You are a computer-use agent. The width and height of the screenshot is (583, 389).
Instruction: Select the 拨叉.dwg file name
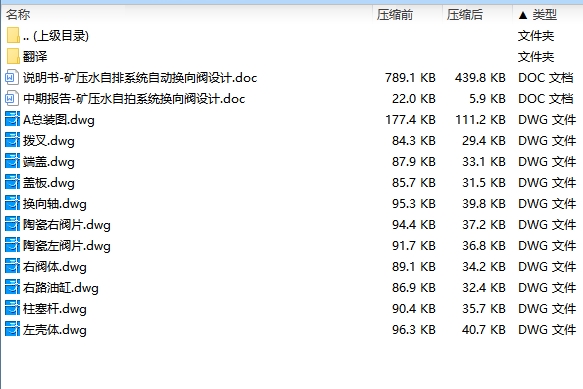point(49,141)
